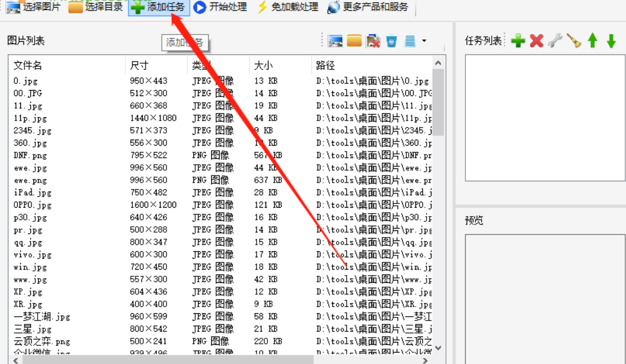Click the empty task list box
The image size is (626, 364).
pyautogui.click(x=545, y=118)
